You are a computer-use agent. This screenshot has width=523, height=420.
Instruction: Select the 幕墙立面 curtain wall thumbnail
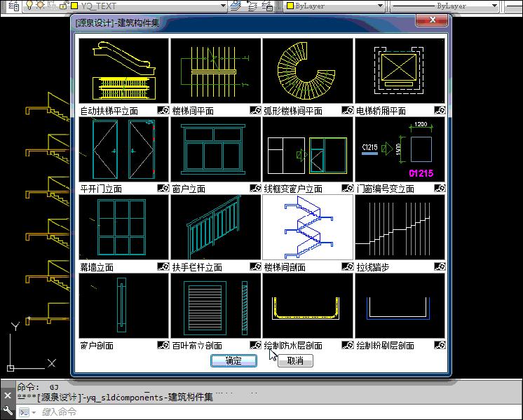click(124, 227)
